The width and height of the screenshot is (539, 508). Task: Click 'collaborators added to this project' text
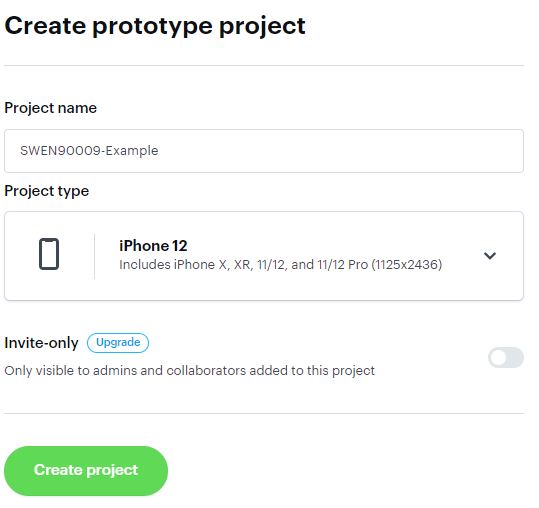click(x=271, y=371)
